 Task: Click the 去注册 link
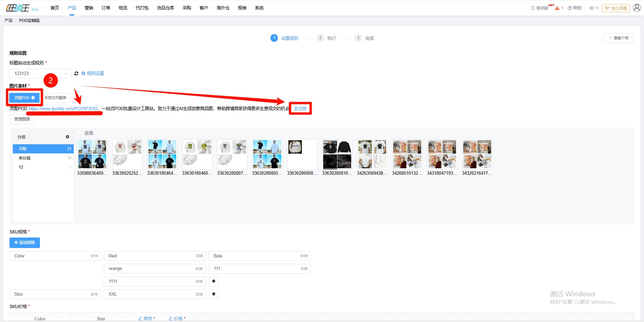tap(300, 108)
